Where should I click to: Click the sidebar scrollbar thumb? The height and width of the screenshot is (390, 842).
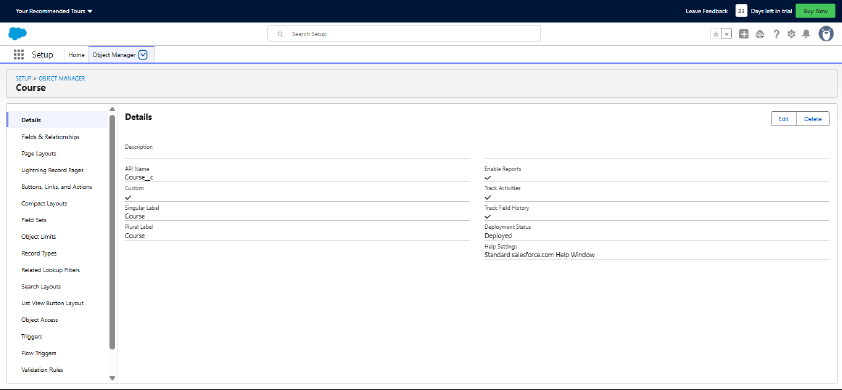[112, 232]
